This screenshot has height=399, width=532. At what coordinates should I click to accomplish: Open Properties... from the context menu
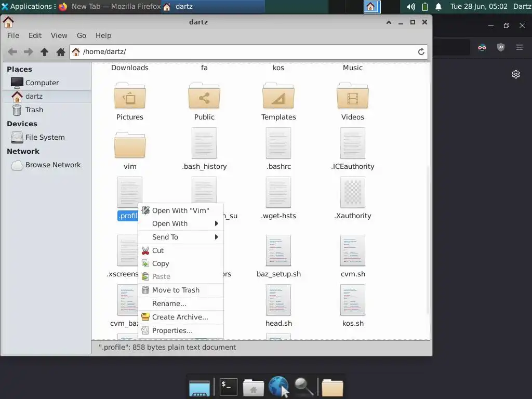pyautogui.click(x=181, y=330)
